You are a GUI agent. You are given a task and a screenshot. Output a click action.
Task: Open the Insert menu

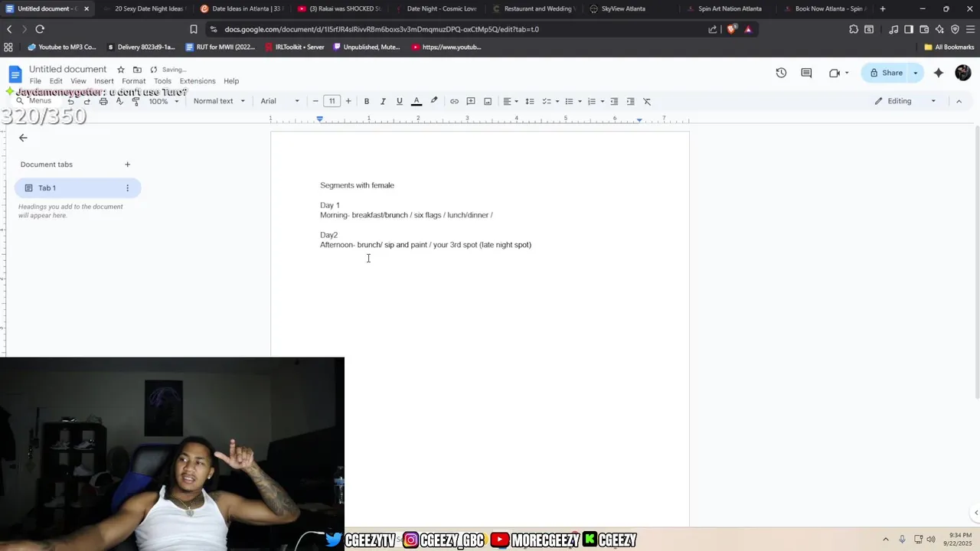pyautogui.click(x=104, y=81)
